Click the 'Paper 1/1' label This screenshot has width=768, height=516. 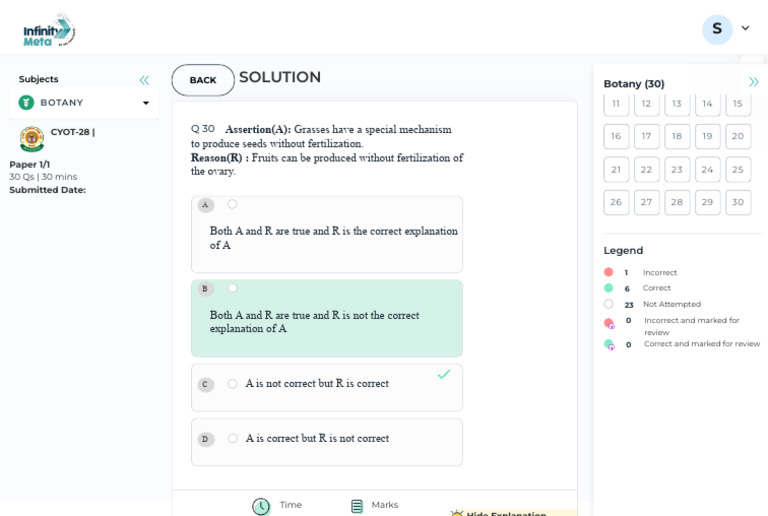pos(29,164)
